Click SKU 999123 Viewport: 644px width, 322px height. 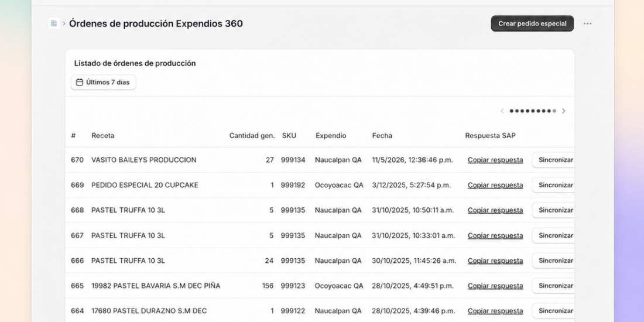pyautogui.click(x=293, y=286)
